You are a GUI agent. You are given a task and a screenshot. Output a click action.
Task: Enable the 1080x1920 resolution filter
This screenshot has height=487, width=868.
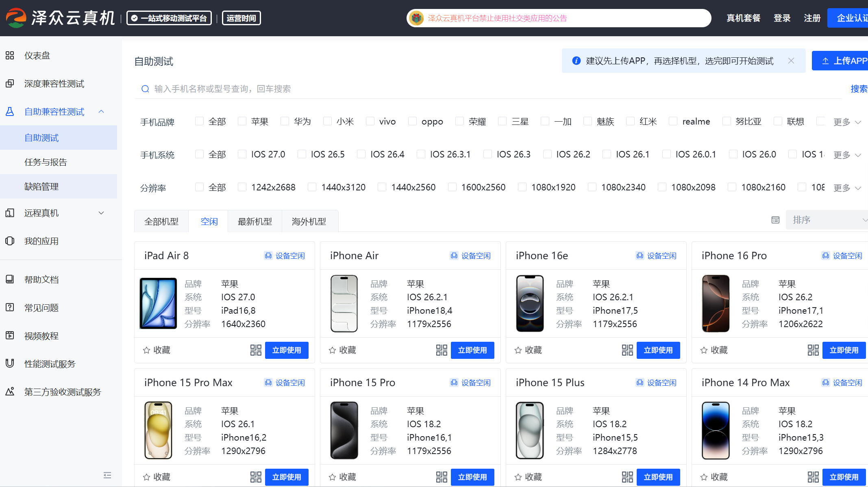point(522,187)
